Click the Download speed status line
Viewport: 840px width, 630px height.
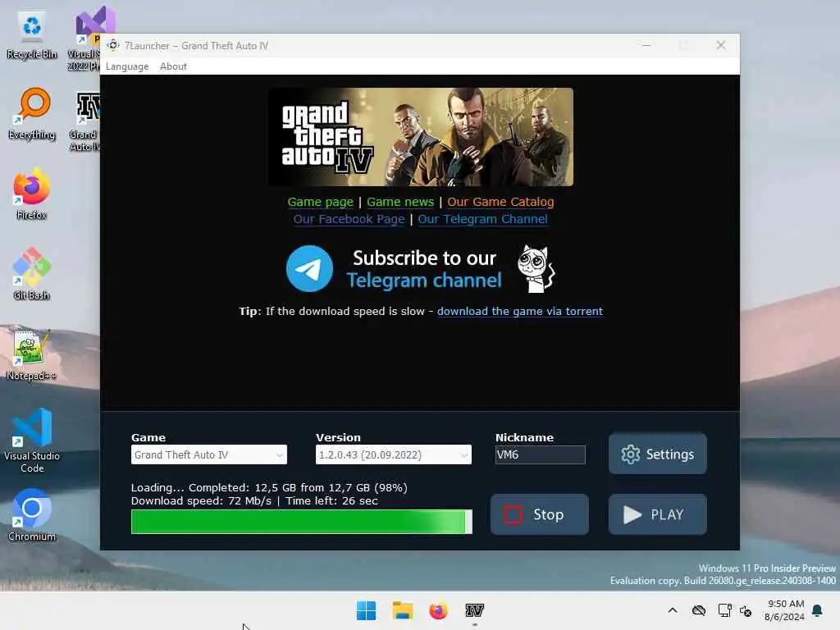(x=254, y=501)
